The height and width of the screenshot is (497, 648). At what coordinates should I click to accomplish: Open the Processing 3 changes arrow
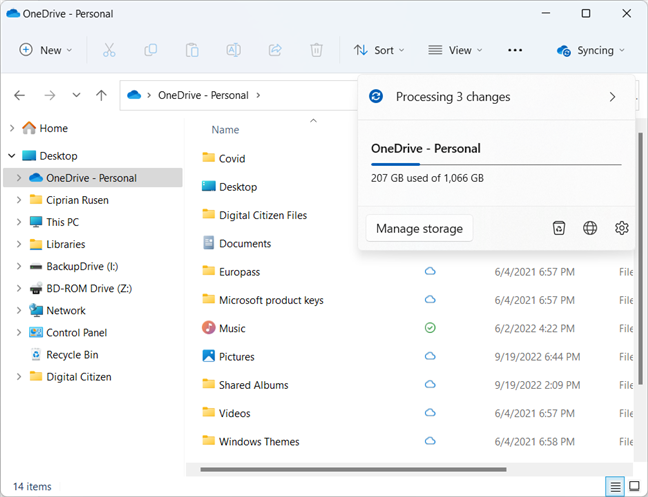612,97
